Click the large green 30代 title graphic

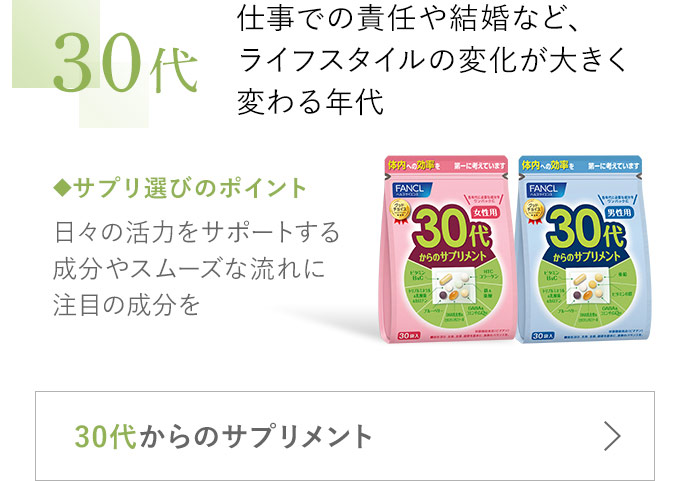[x=125, y=65]
